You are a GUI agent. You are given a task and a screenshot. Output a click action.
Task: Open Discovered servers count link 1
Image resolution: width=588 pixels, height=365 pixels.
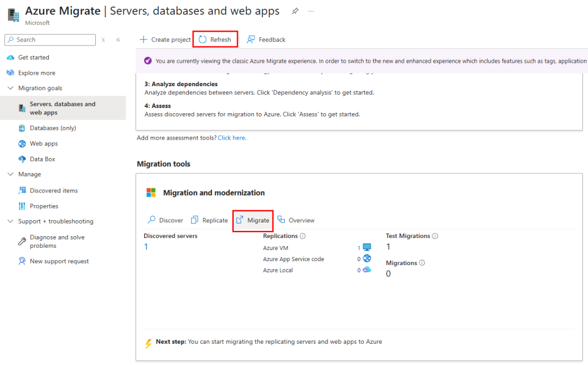tap(146, 247)
